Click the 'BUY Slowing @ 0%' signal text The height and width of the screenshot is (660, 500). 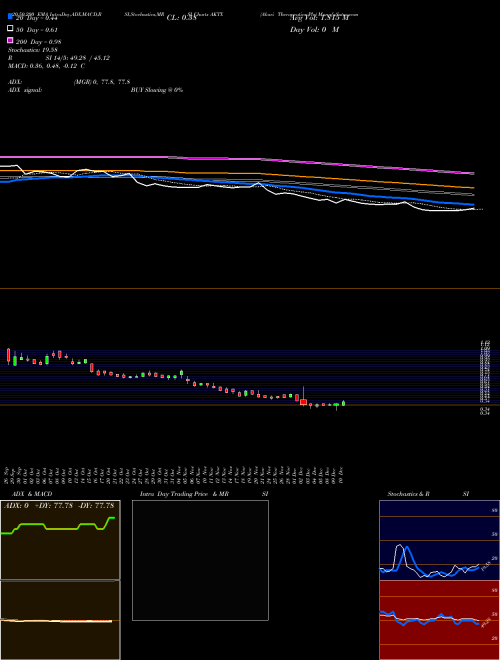pyautogui.click(x=157, y=90)
